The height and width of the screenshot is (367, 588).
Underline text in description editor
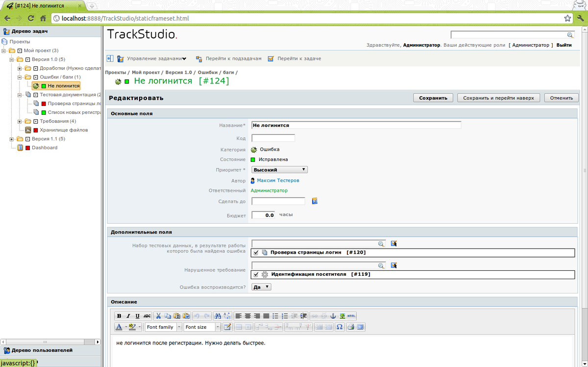(x=138, y=316)
